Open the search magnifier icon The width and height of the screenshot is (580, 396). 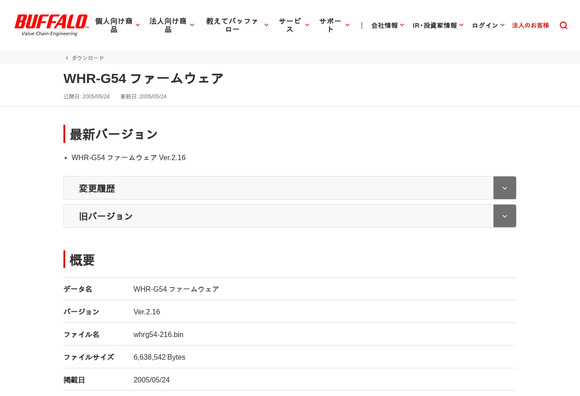[x=563, y=25]
